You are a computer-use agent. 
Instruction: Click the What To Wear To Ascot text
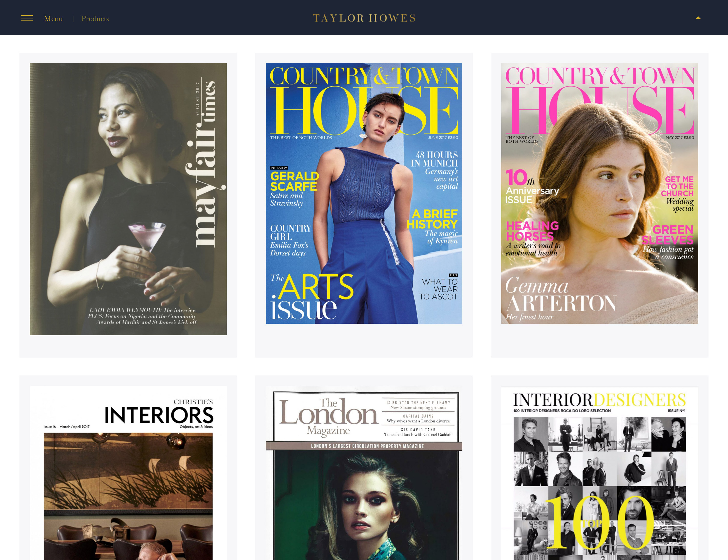click(x=438, y=289)
